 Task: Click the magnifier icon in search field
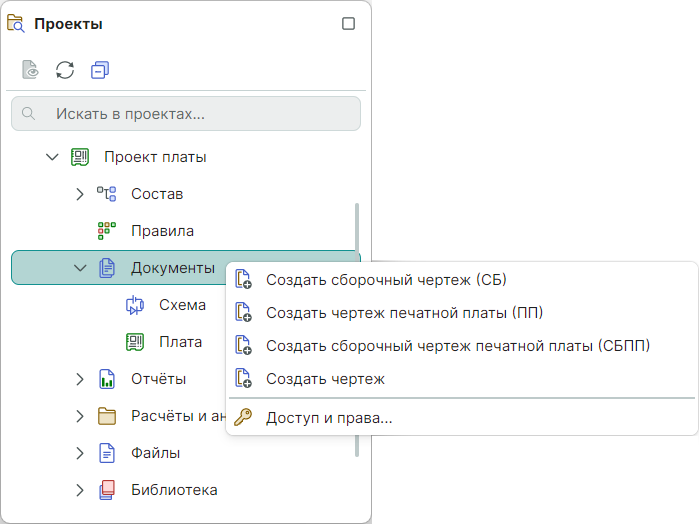pos(29,114)
